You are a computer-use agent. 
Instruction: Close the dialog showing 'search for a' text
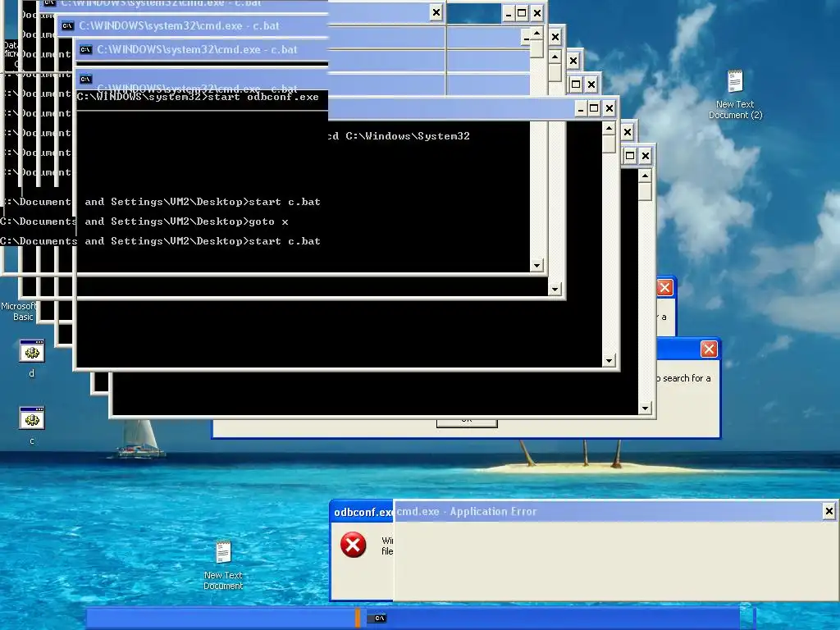pos(709,349)
